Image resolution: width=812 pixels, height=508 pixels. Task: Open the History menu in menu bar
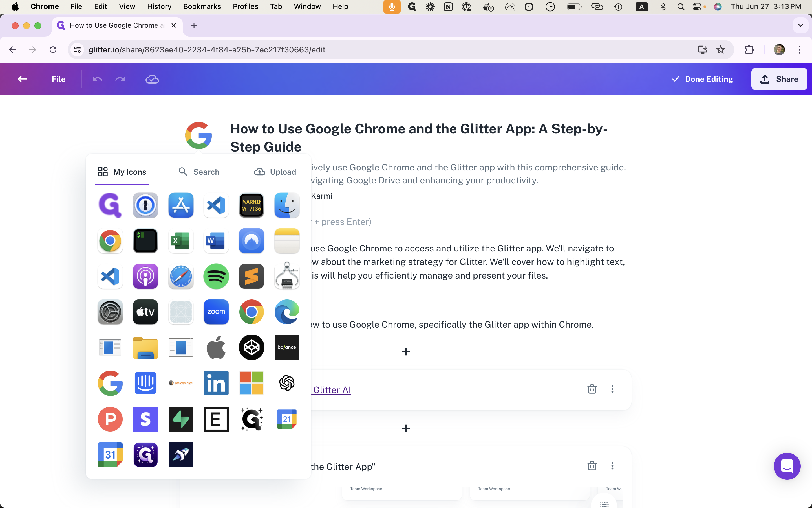pyautogui.click(x=159, y=6)
